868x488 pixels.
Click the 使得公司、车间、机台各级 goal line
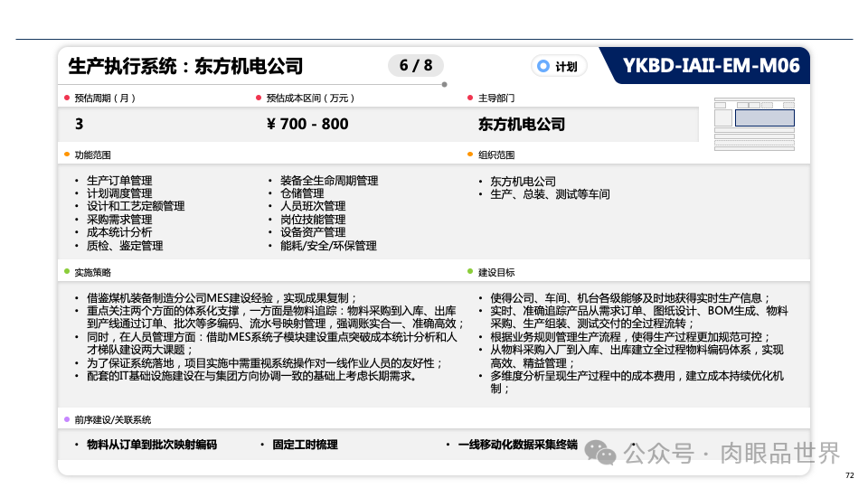(630, 298)
